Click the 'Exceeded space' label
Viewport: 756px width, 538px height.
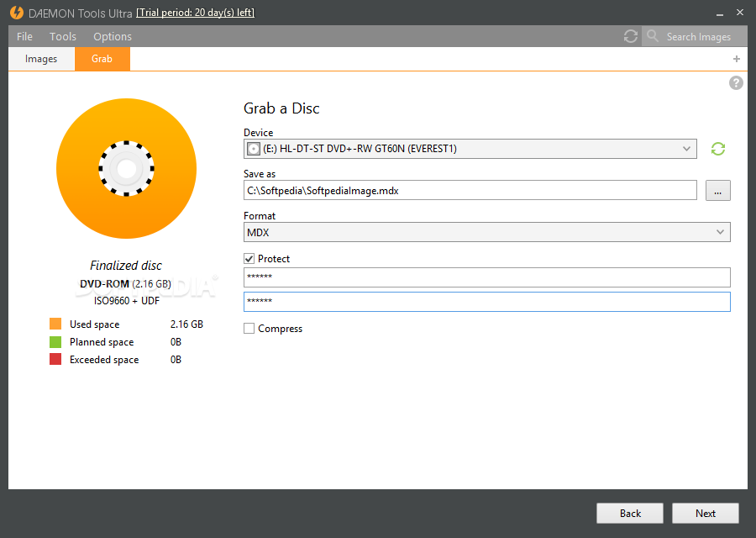[x=104, y=360]
